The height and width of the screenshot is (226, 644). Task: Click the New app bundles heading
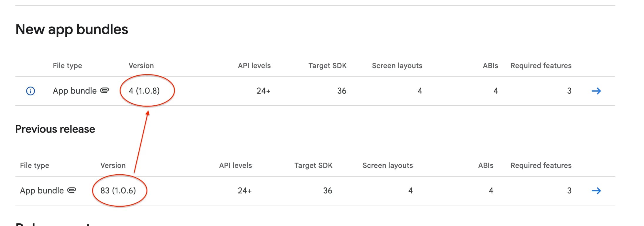pyautogui.click(x=72, y=29)
